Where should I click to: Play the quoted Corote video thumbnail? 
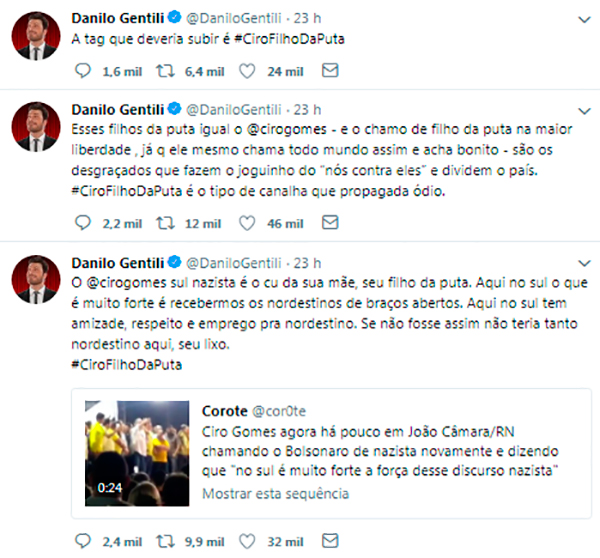coord(137,453)
